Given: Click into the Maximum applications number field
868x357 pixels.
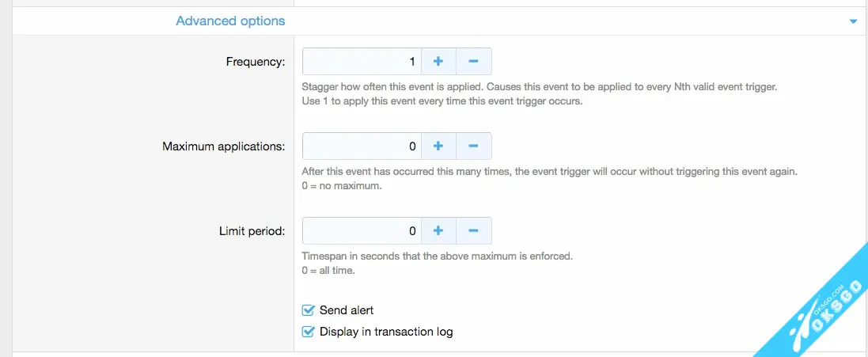Looking at the screenshot, I should pos(362,146).
